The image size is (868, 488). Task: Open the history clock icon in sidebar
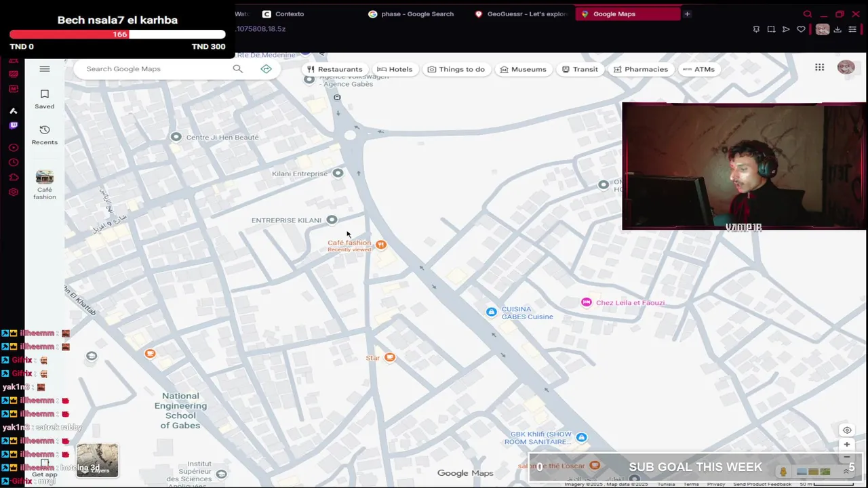click(x=13, y=163)
